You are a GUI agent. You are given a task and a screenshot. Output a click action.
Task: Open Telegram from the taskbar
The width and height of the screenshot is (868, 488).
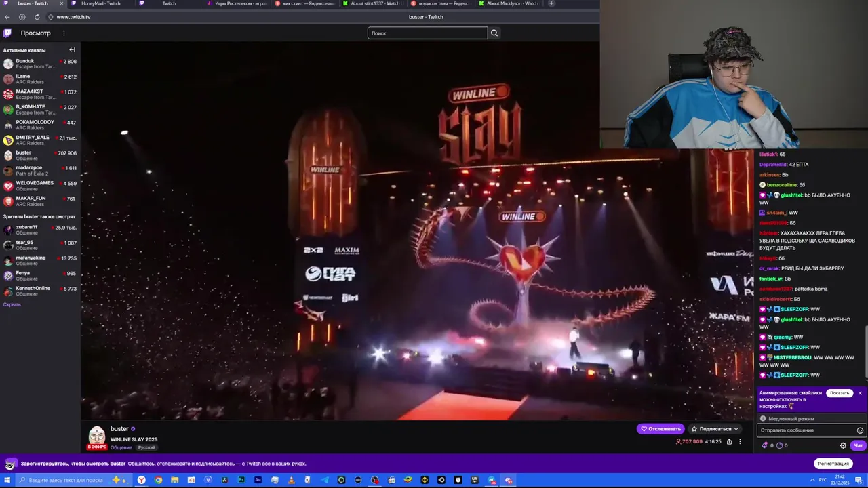(325, 480)
